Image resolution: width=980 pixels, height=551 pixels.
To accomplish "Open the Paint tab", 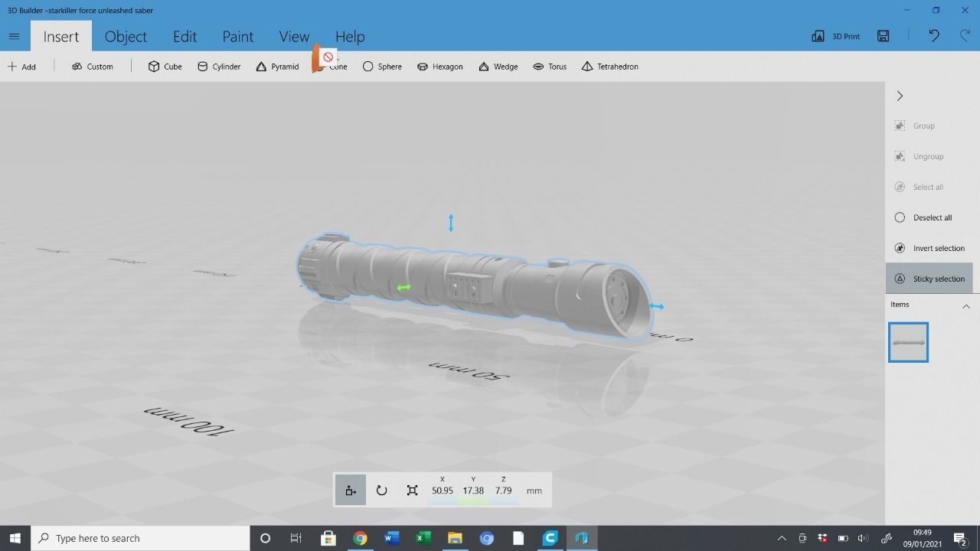I will click(x=237, y=36).
